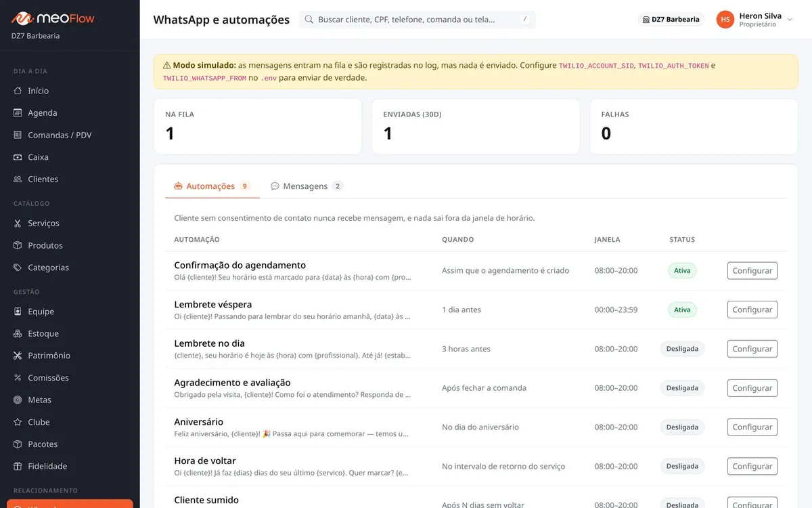Click the shop icon in DZ7 Barbearia badge
This screenshot has width=812, height=508.
[x=646, y=20]
